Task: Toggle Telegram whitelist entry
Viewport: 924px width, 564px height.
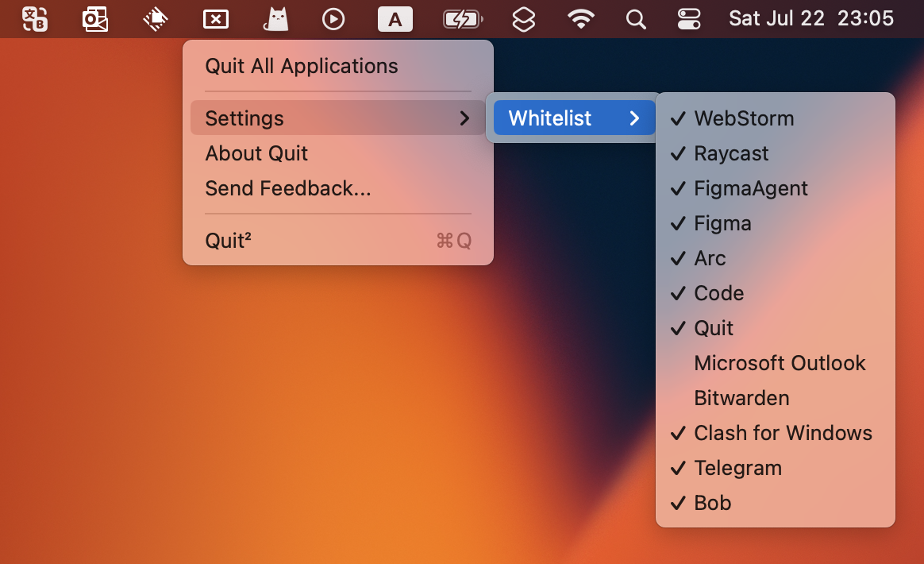Action: pyautogui.click(x=775, y=468)
